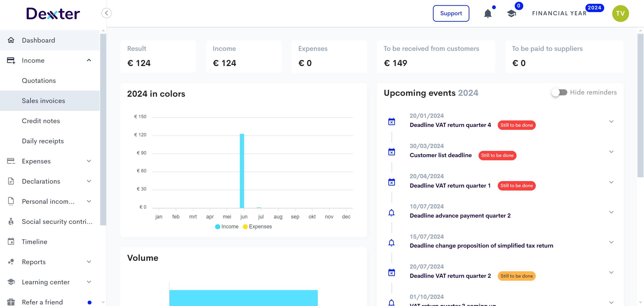
Task: Click the Timeline calendar icon
Action: pos(11,242)
